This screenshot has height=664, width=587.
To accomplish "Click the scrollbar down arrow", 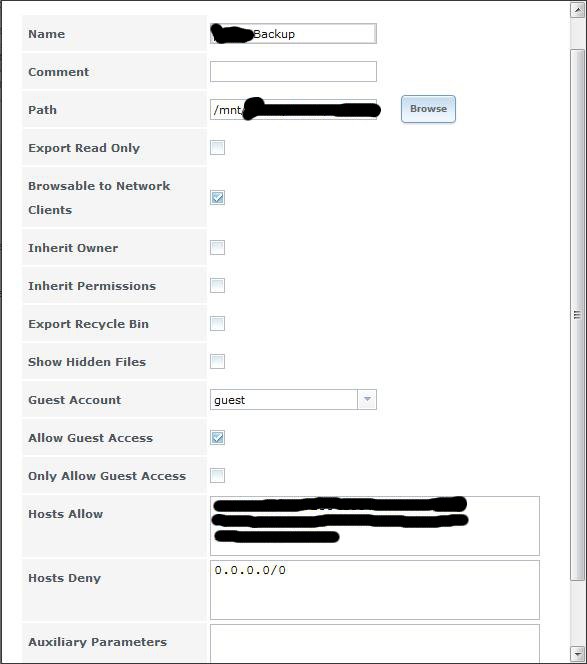I will click(577, 653).
